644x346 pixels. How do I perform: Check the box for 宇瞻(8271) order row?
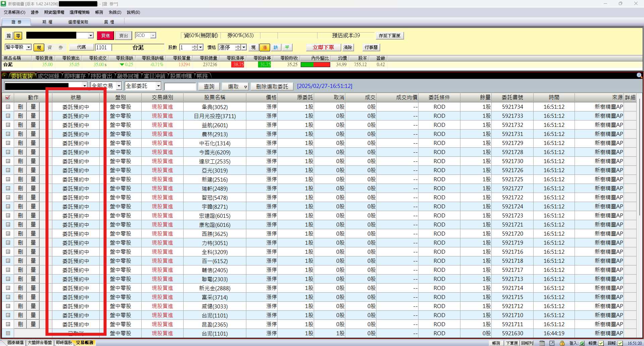(x=8, y=206)
